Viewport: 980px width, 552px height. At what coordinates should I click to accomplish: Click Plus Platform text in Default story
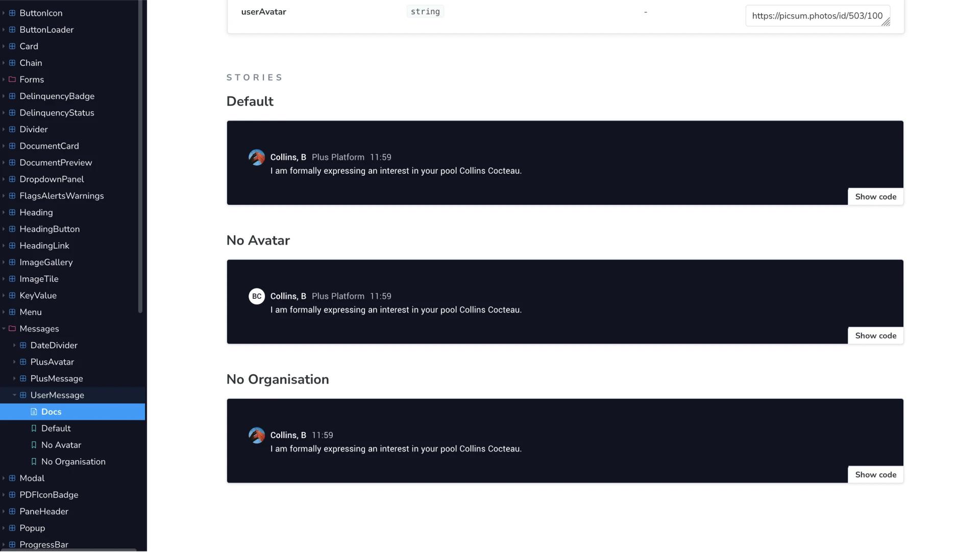(338, 157)
